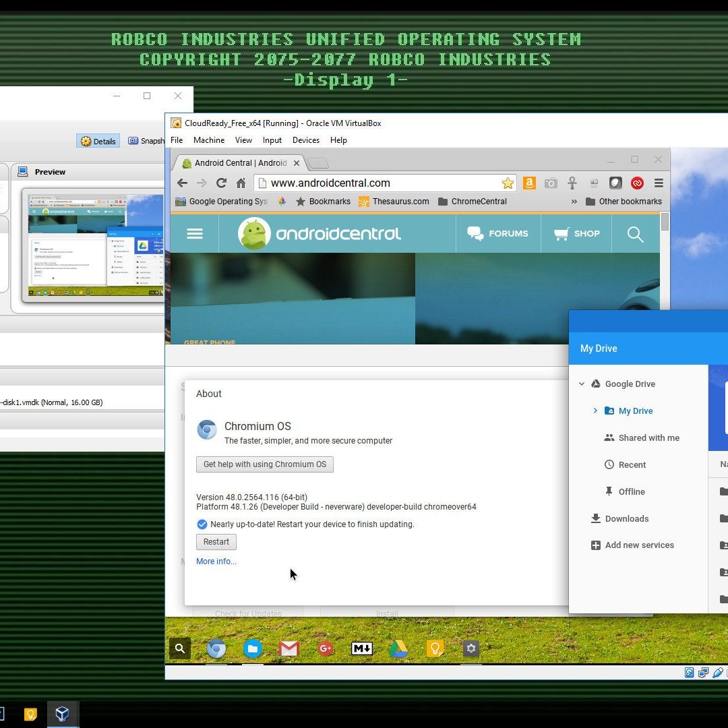
Task: Open the Android Central Shop
Action: (576, 233)
